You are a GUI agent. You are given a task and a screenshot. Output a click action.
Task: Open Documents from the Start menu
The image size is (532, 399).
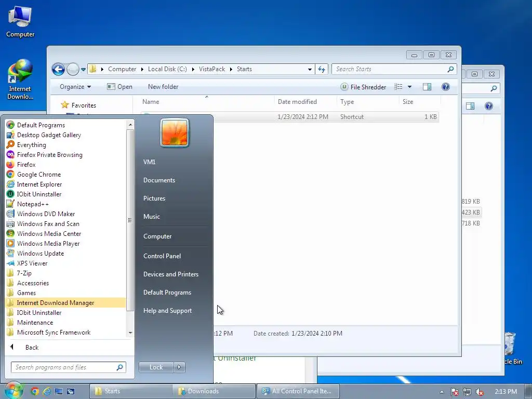pos(159,180)
